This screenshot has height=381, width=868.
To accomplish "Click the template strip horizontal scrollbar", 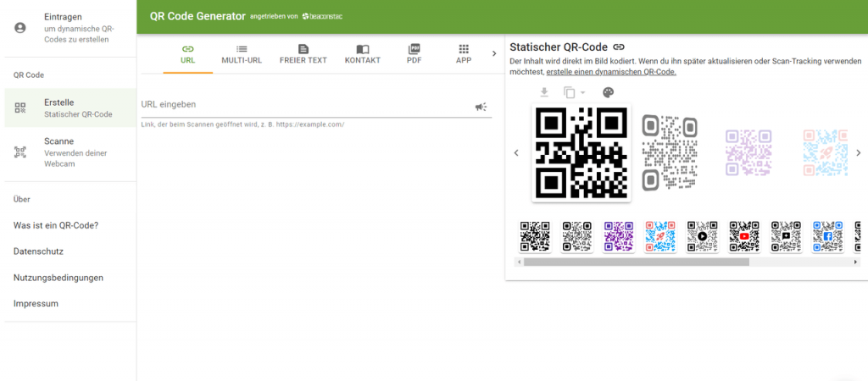I will 637,262.
